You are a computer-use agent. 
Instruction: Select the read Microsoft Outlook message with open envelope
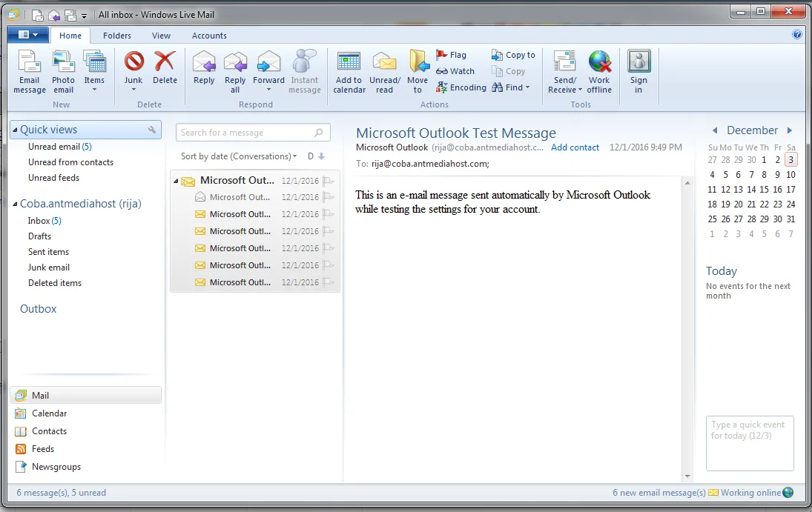tap(256, 197)
